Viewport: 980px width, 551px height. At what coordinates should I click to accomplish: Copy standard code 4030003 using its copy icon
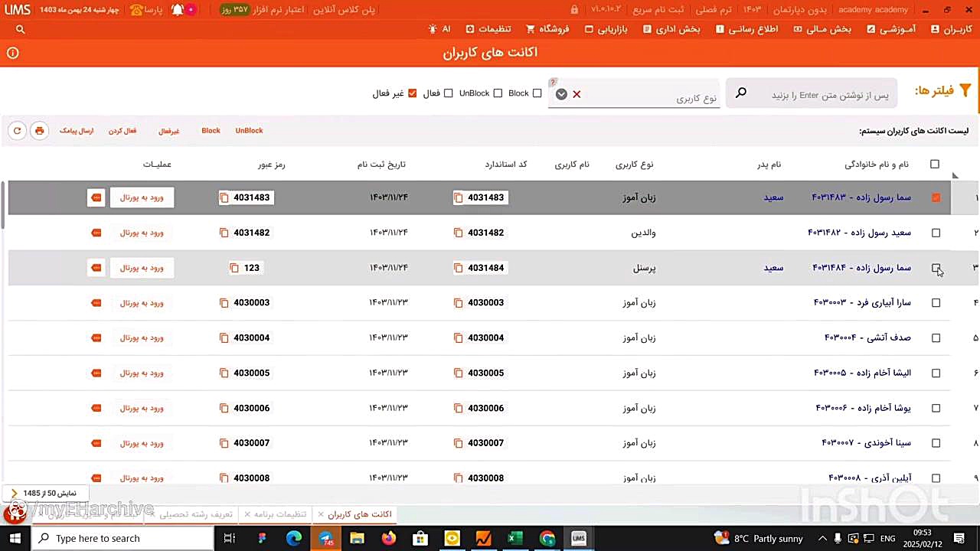(x=458, y=303)
